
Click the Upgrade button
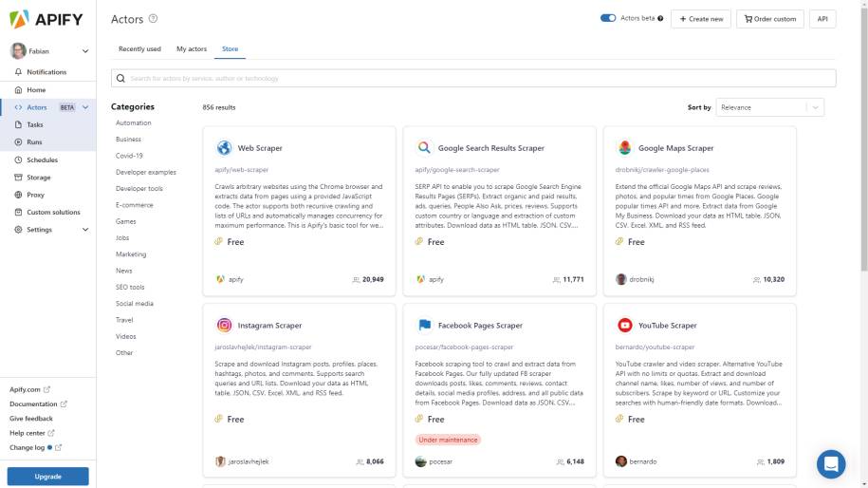47,477
